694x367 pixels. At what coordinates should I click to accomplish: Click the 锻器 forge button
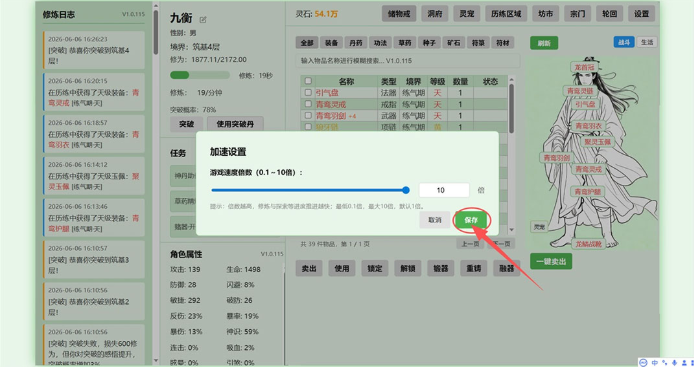click(441, 268)
